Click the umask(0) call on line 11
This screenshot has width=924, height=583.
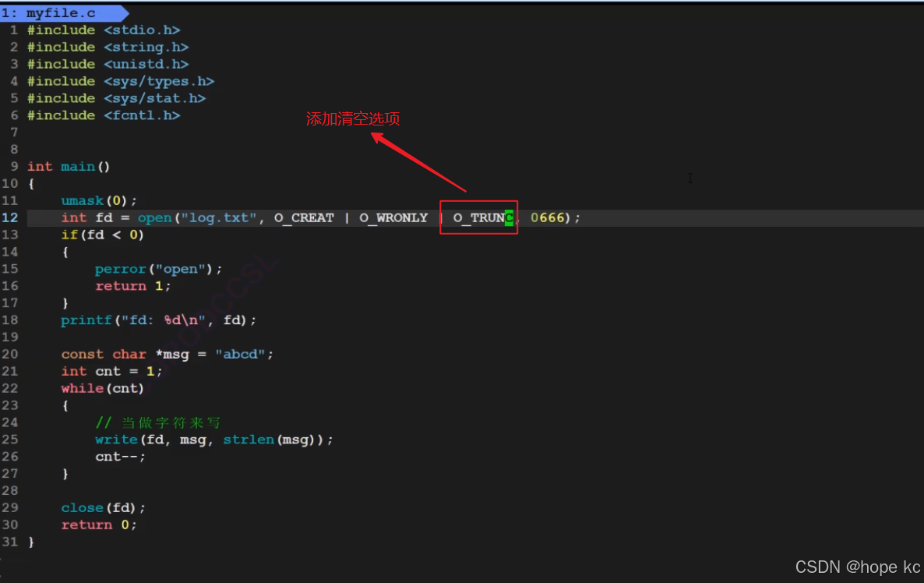click(x=99, y=200)
